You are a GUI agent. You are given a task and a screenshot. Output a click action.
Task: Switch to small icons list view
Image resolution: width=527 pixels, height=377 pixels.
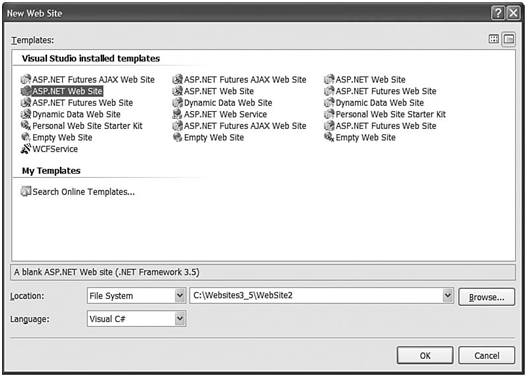[x=509, y=39]
